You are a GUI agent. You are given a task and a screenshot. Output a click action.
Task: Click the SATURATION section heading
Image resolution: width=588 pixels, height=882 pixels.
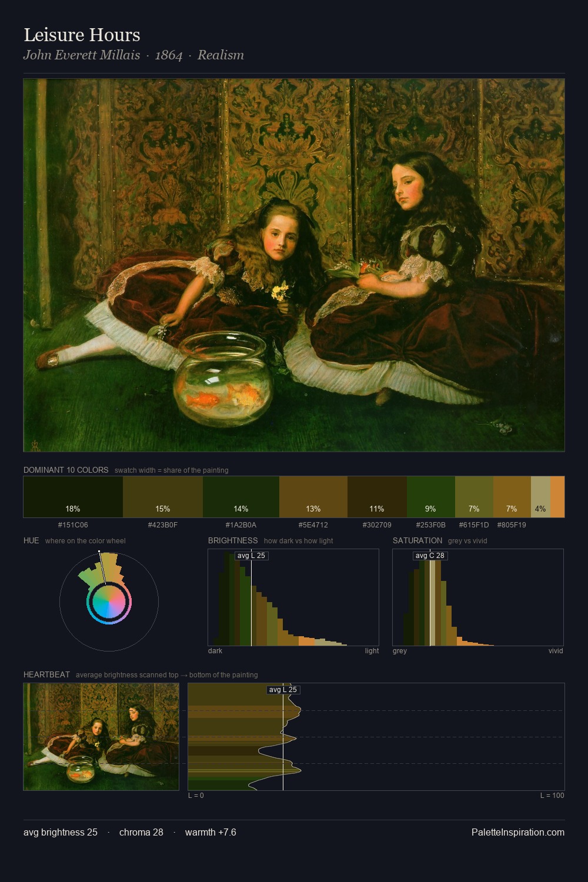tap(417, 540)
